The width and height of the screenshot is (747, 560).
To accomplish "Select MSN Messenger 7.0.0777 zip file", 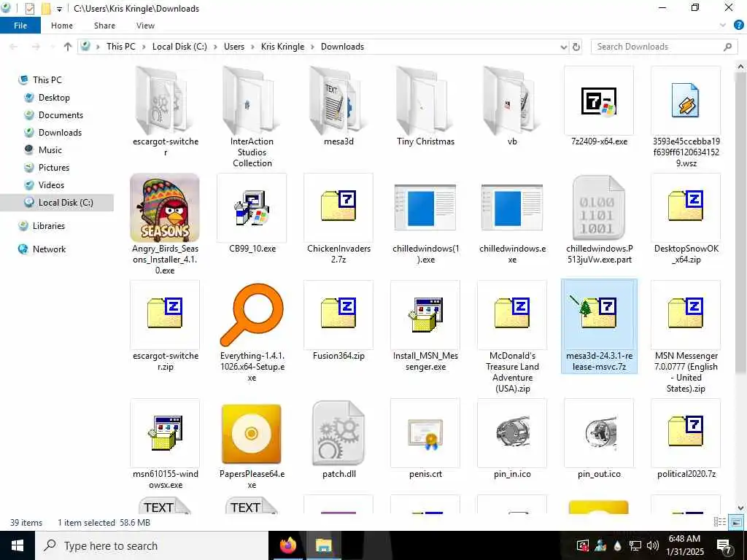I will pyautogui.click(x=686, y=337).
